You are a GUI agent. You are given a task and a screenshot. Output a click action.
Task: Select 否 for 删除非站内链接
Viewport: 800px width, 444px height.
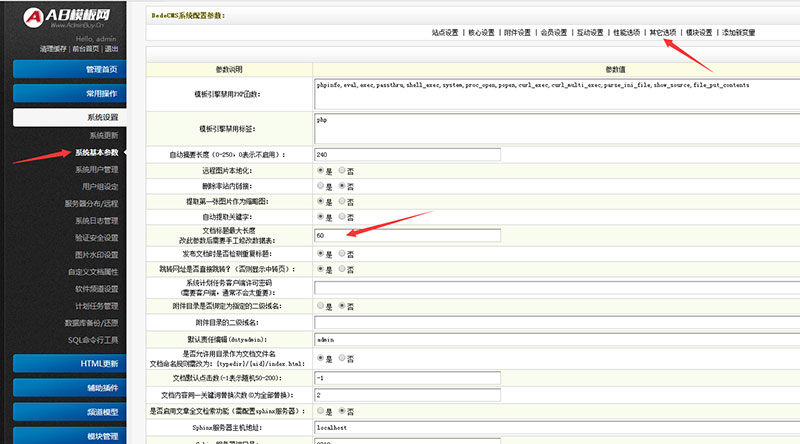pos(342,186)
